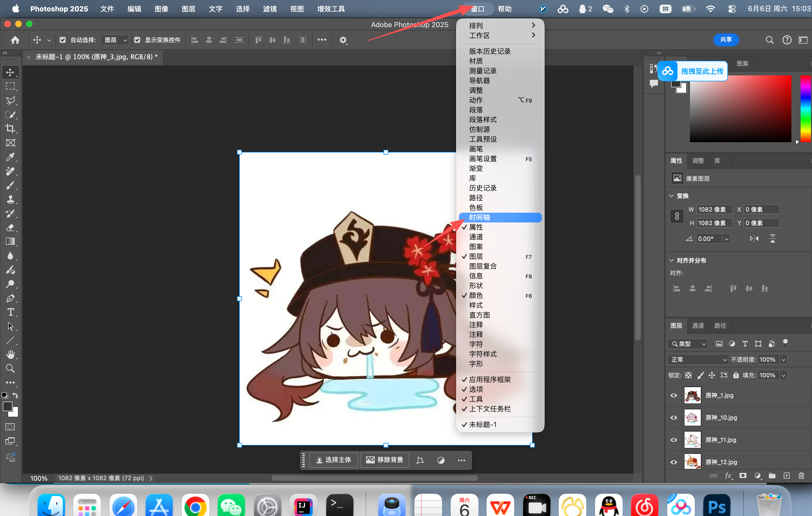Open the 填充 fill dropdown arrow
The width and height of the screenshot is (812, 516).
784,375
